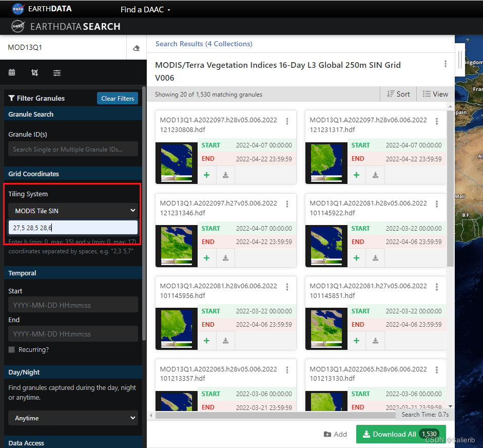Click the Temporal section header
This screenshot has width=483, height=448.
click(73, 273)
